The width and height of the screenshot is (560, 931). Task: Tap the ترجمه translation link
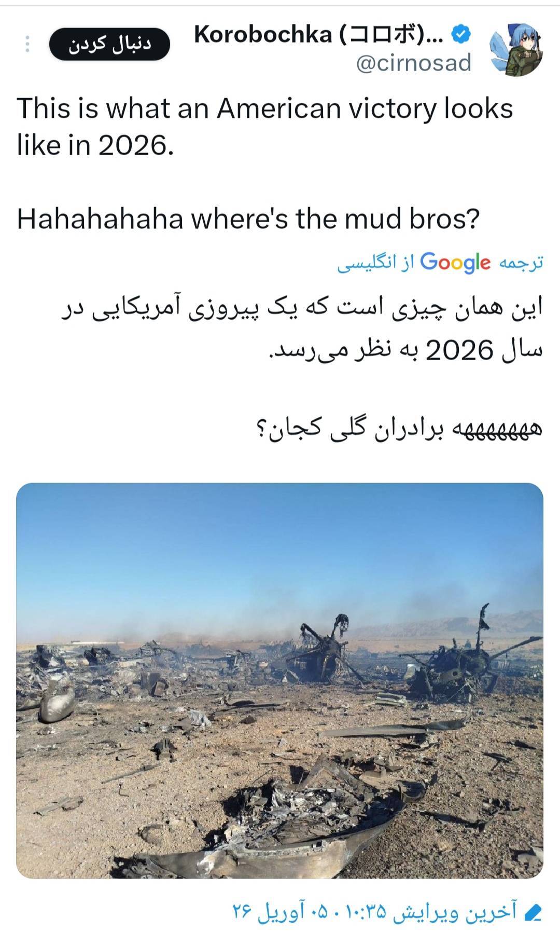pos(521,263)
